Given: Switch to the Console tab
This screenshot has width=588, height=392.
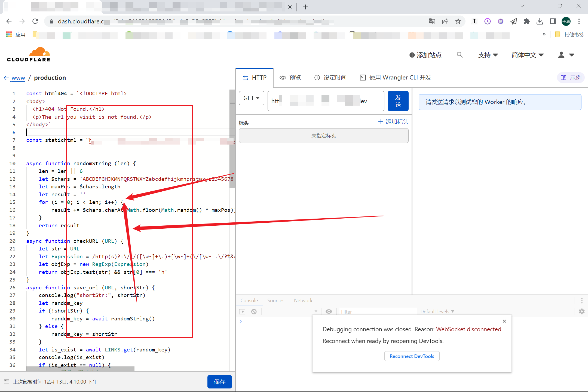Looking at the screenshot, I should [249, 301].
